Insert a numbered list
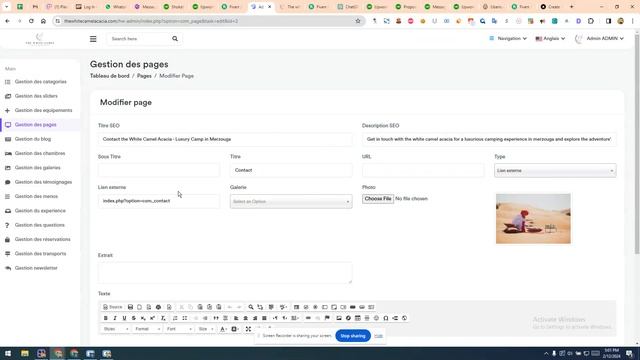This screenshot has width=640, height=360. pos(175,318)
